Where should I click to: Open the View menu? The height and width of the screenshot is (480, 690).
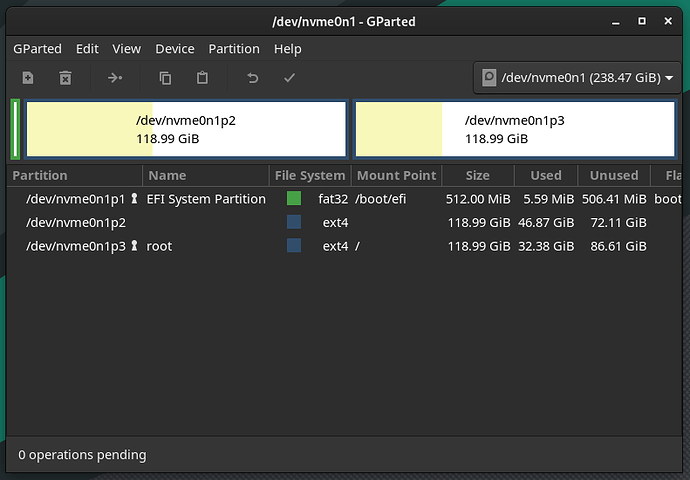click(126, 49)
